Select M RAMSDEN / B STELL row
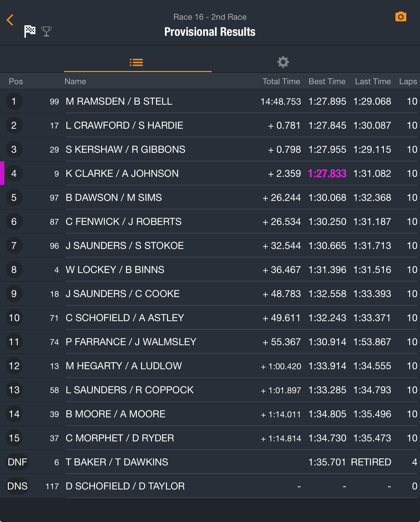420x522 pixels. click(119, 101)
